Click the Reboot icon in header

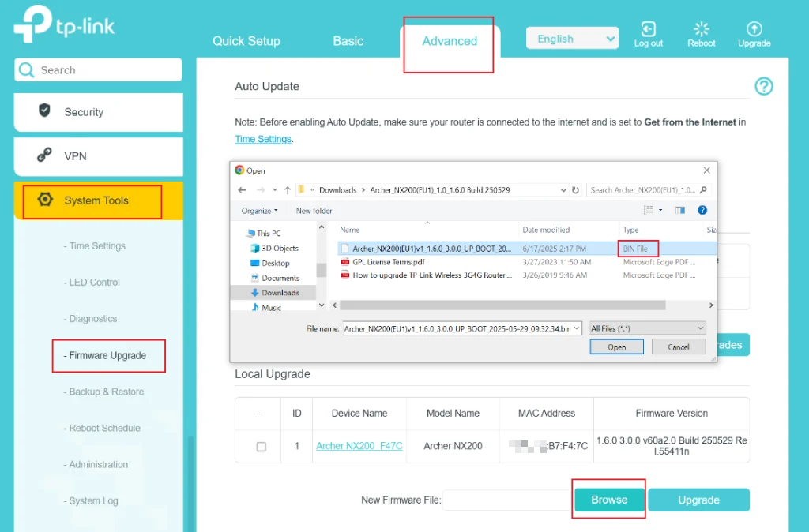pos(702,29)
